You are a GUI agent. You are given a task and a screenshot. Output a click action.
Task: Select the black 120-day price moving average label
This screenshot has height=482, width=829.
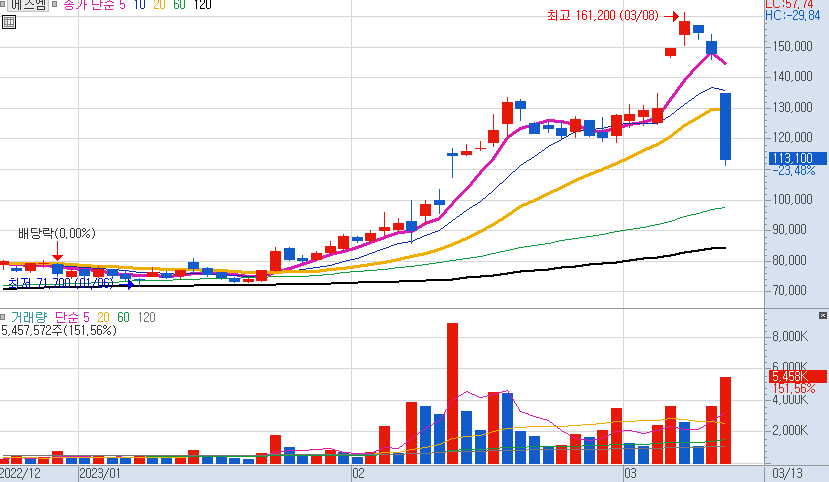(202, 5)
